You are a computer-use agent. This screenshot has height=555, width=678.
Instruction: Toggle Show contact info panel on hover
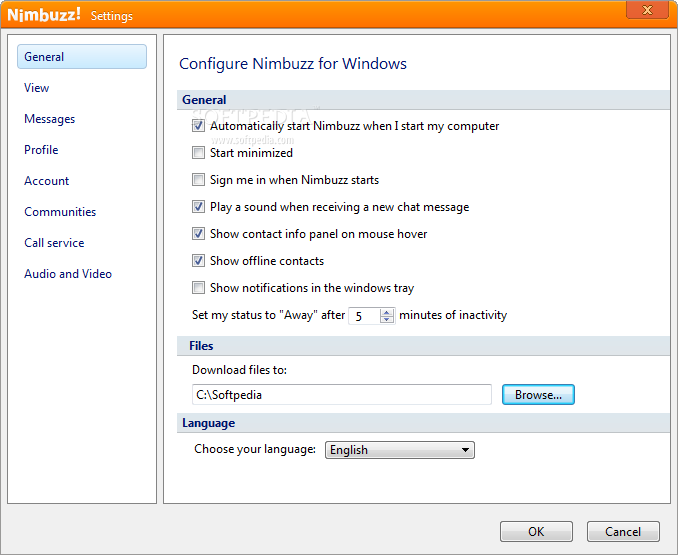[x=198, y=234]
